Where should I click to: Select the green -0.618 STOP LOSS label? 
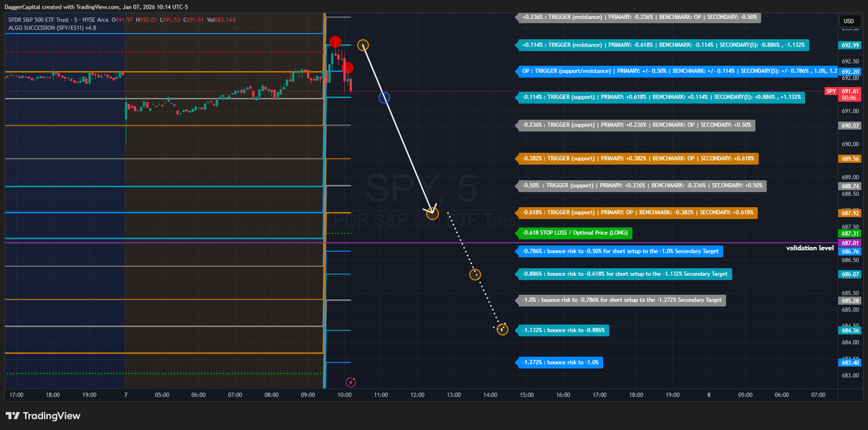click(573, 234)
